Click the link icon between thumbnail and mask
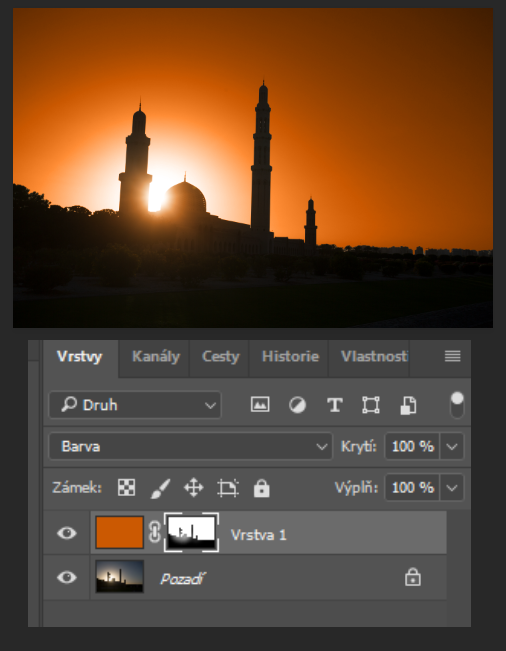The width and height of the screenshot is (506, 651). (154, 533)
